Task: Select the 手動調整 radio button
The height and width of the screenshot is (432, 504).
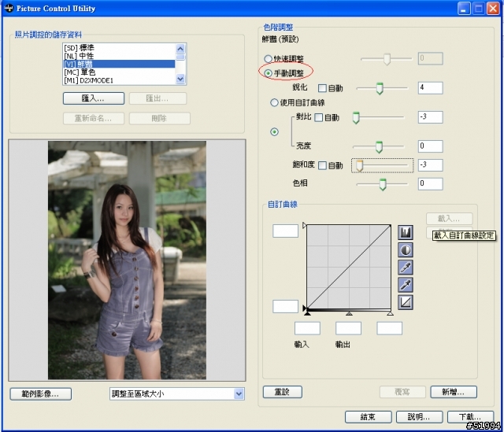Action: 268,73
